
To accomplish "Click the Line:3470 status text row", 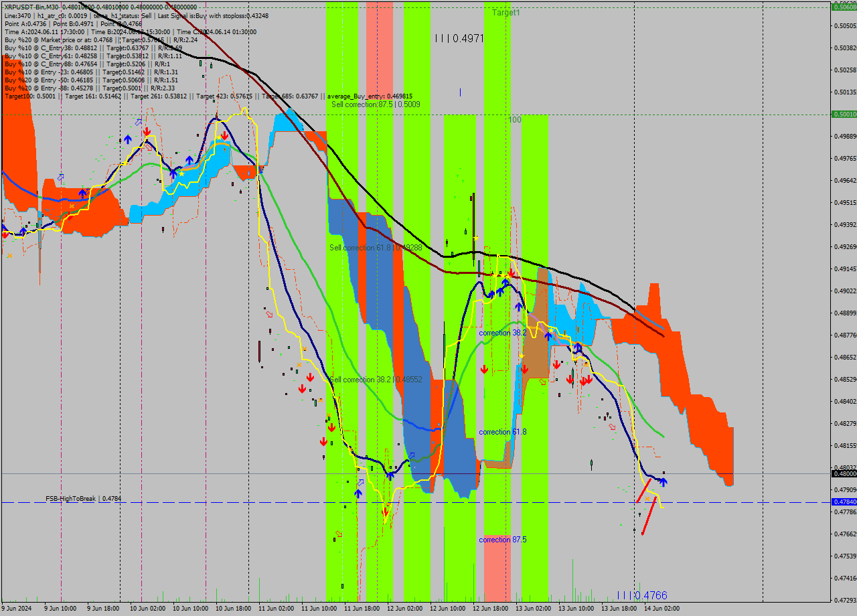I will coord(137,15).
